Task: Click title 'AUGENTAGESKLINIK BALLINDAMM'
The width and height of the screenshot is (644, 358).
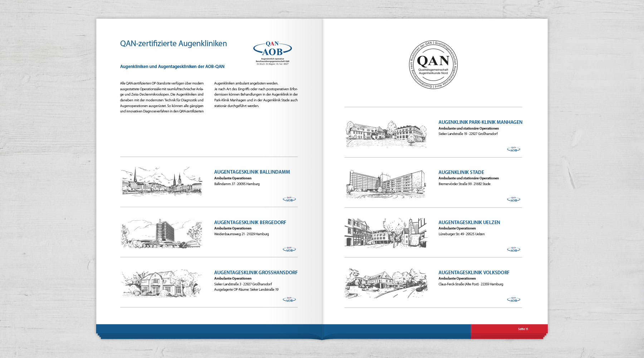Action: coord(252,172)
